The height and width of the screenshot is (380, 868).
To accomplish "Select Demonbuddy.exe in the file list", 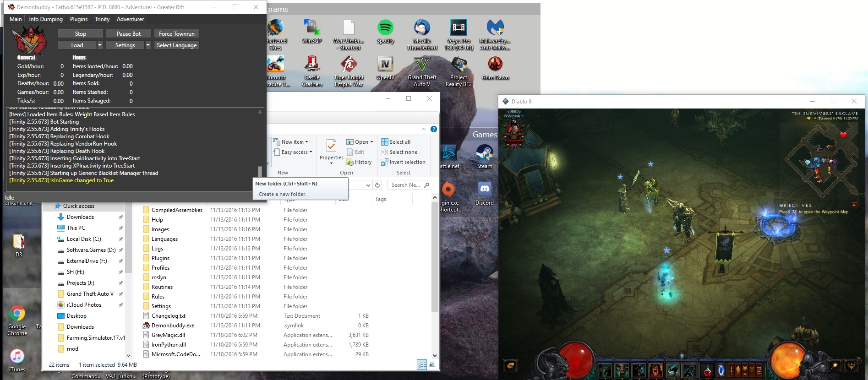I will click(x=173, y=326).
